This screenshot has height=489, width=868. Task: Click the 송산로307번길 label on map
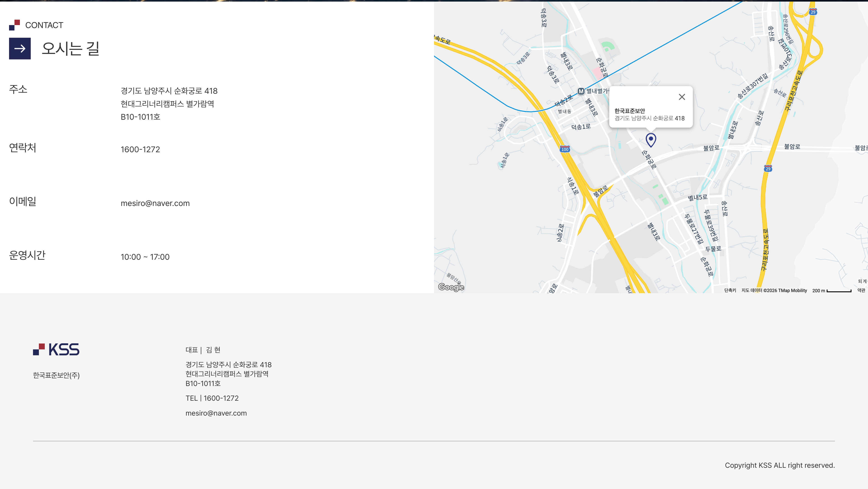pyautogui.click(x=752, y=86)
